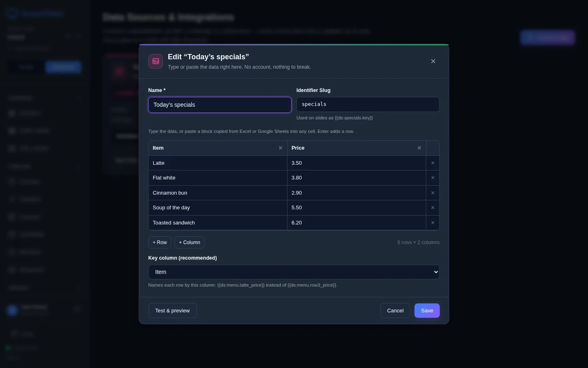This screenshot has width=588, height=368.
Task: Edit the Cinnamon bun item cell
Action: [218, 193]
